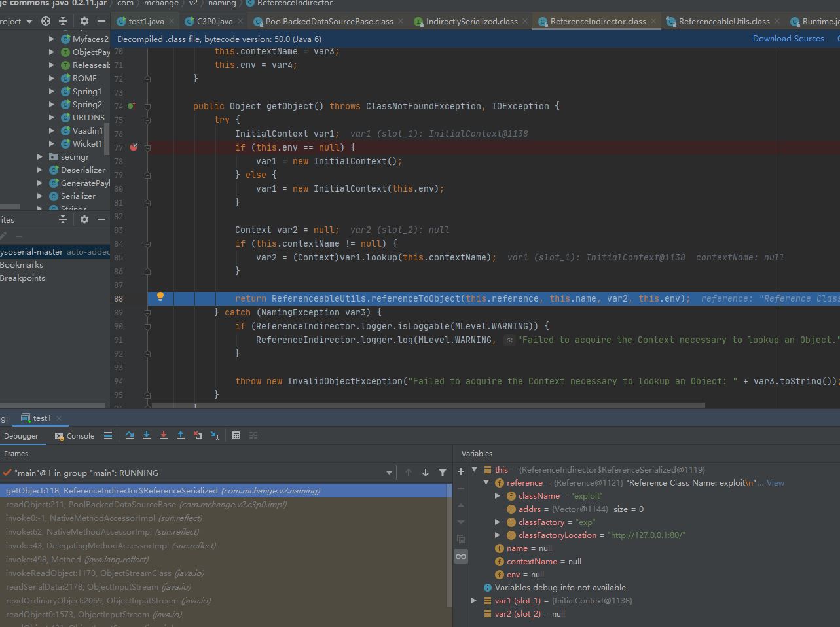Screen dimensions: 840x627
Task: Close the test1 debug session tab
Action: [x=59, y=418]
